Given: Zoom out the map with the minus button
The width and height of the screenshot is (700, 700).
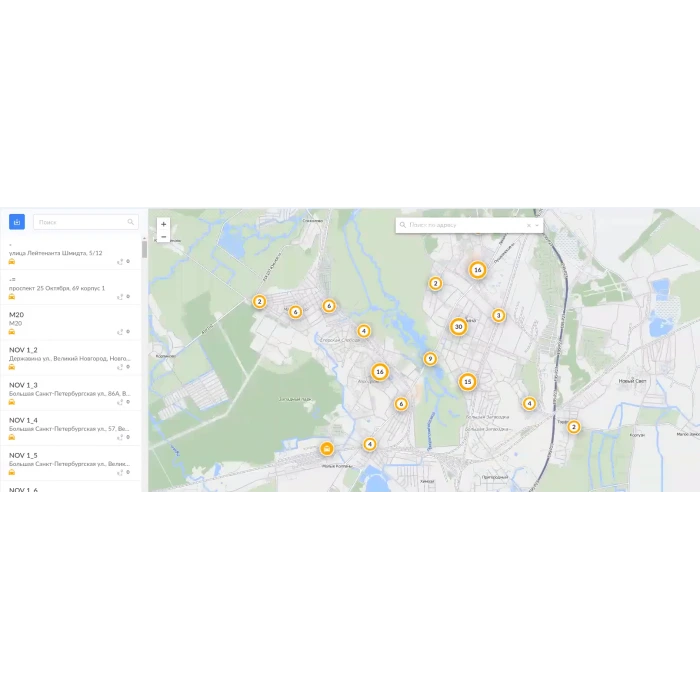Looking at the screenshot, I should coord(164,237).
